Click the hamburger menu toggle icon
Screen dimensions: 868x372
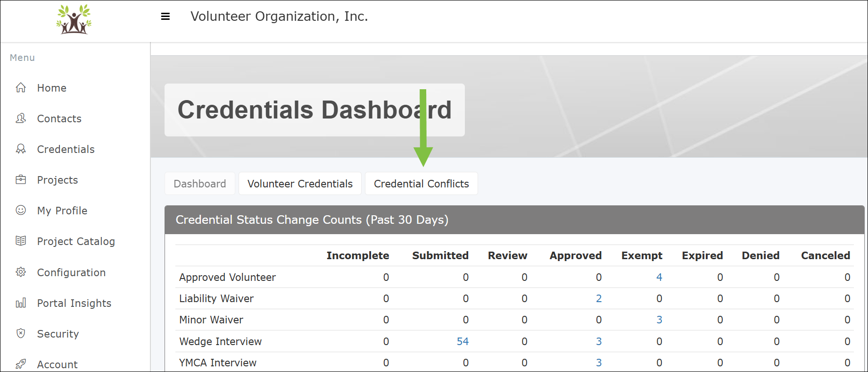(x=165, y=17)
